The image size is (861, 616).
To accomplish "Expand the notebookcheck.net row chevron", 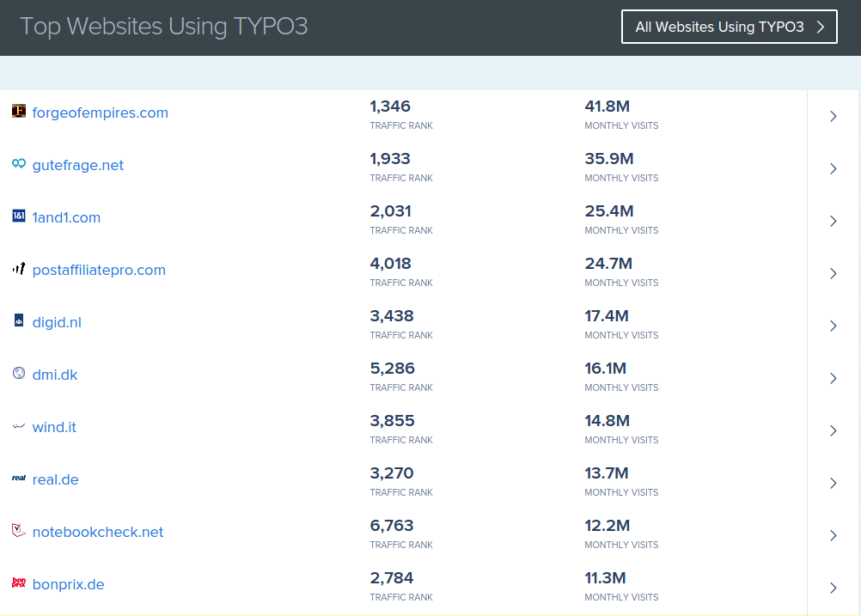I will [833, 535].
